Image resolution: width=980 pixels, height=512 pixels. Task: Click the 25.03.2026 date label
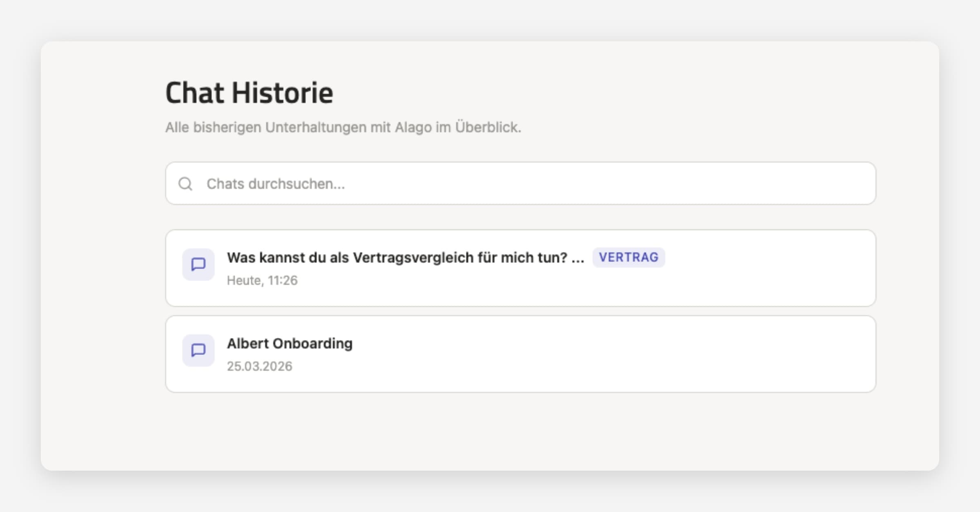(x=260, y=366)
